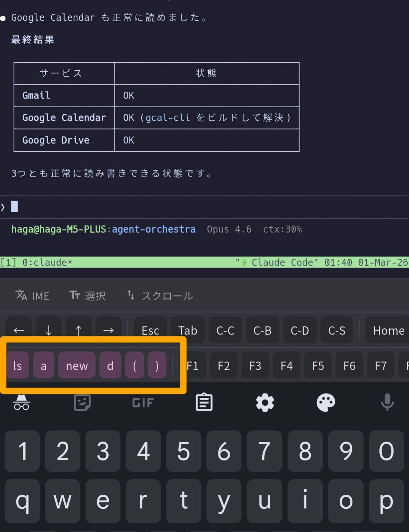409x532 pixels.
Task: Open the keyboard theme palette
Action: tap(326, 402)
